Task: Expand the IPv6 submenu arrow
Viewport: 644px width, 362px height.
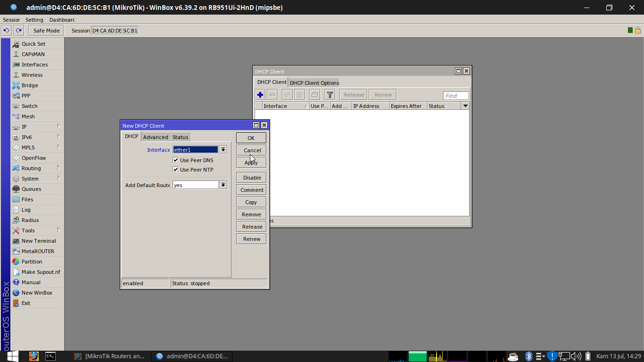Action: click(59, 137)
